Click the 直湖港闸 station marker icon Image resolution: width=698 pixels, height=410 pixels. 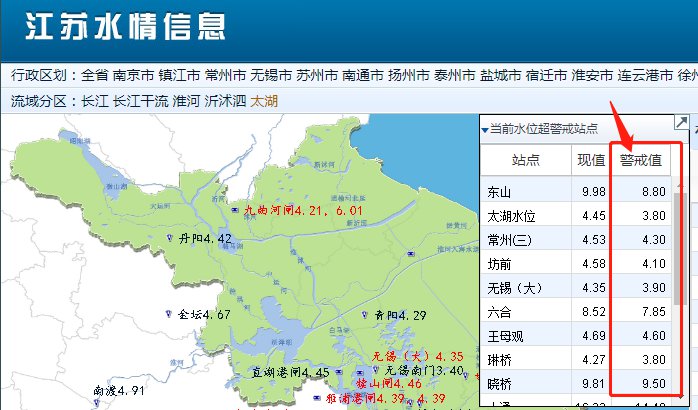click(x=339, y=372)
